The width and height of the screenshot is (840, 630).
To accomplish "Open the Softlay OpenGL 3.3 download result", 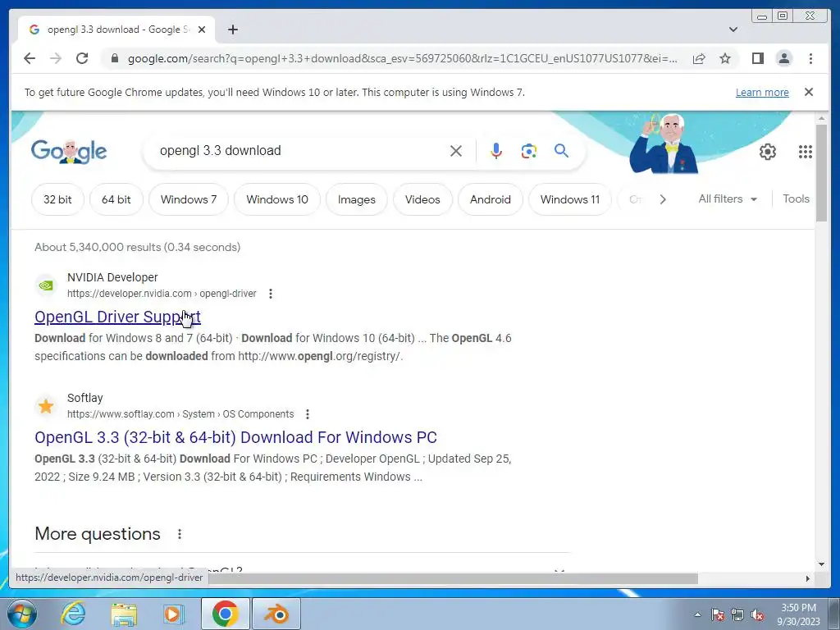I will 235,437.
